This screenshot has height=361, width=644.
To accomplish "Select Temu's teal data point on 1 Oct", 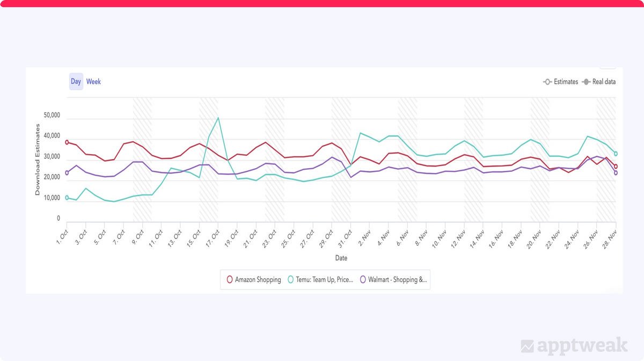I will pos(67,198).
